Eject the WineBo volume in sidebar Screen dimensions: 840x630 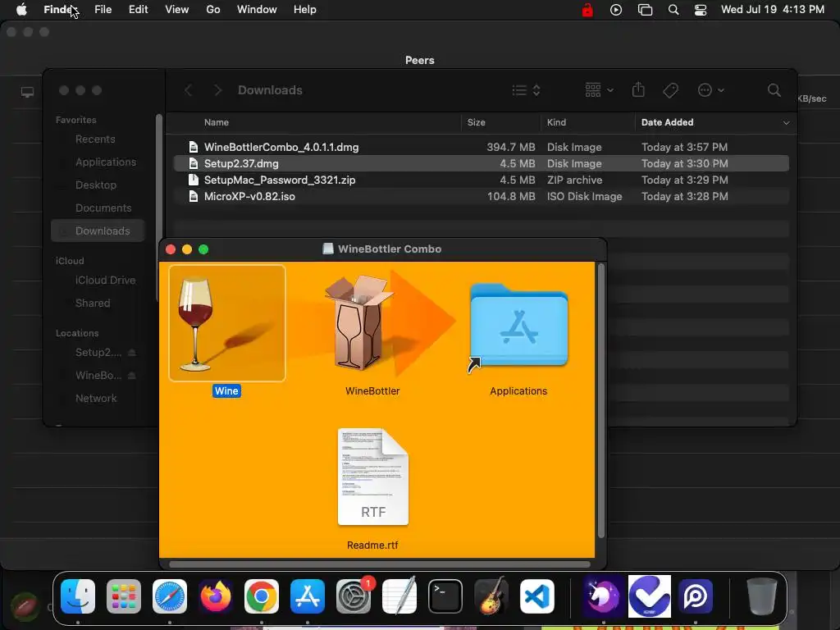132,376
